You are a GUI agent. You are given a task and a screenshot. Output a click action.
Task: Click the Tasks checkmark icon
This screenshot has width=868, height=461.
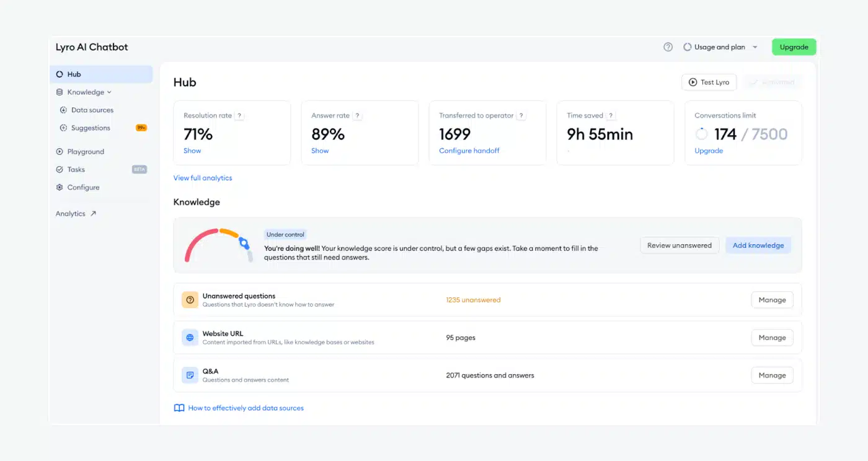(60, 170)
